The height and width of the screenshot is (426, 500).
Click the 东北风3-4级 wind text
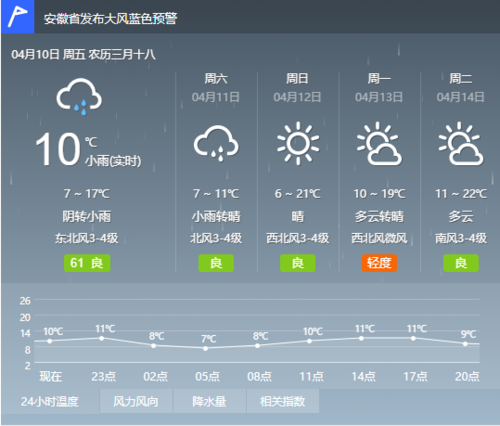87,238
